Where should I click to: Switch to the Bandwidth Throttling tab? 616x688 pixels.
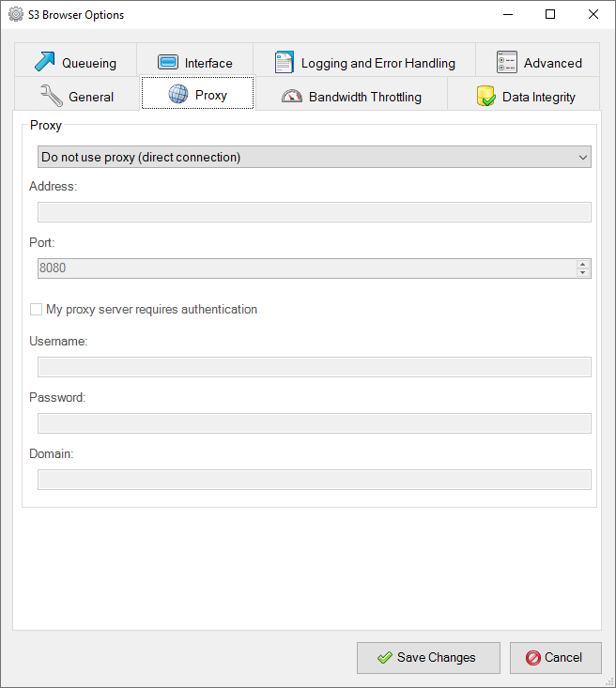(351, 94)
